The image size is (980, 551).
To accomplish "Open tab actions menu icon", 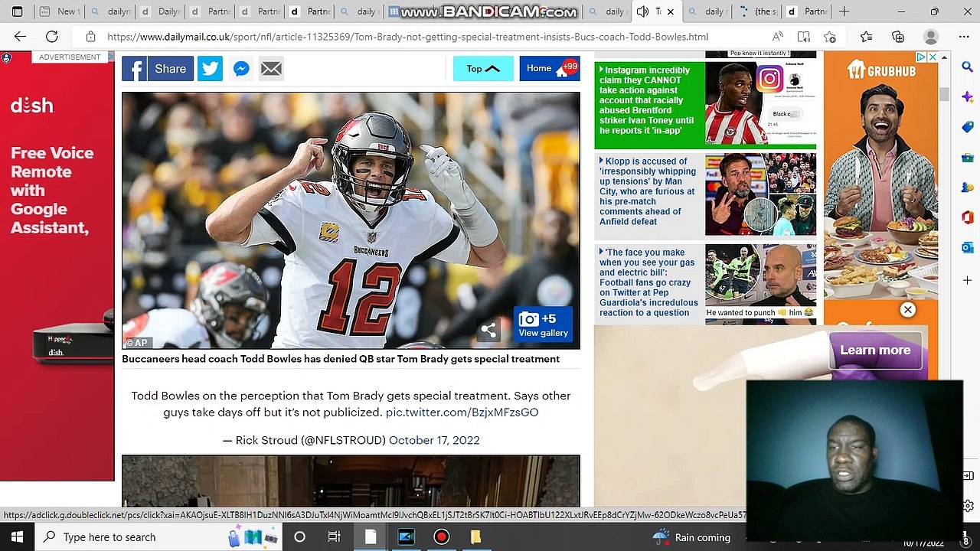I will 17,11.
